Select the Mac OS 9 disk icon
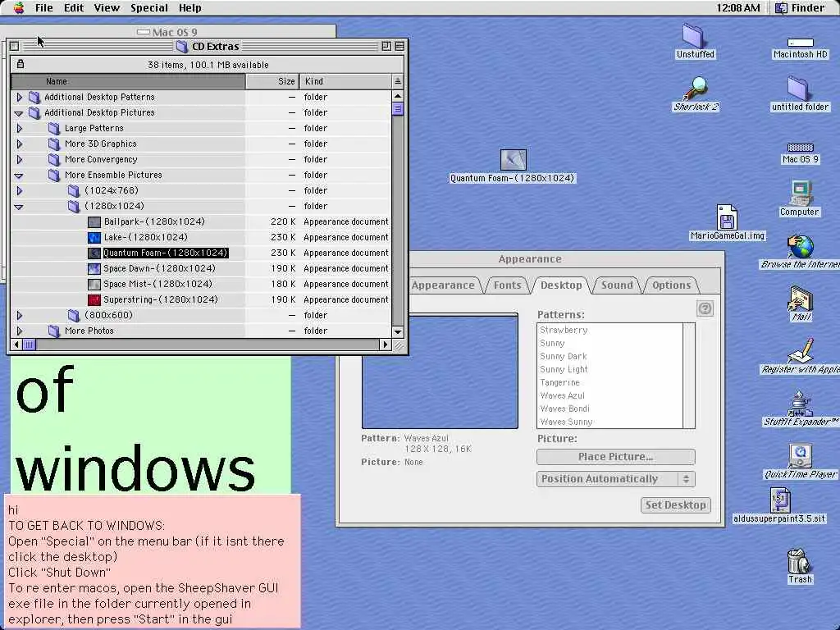 point(801,148)
